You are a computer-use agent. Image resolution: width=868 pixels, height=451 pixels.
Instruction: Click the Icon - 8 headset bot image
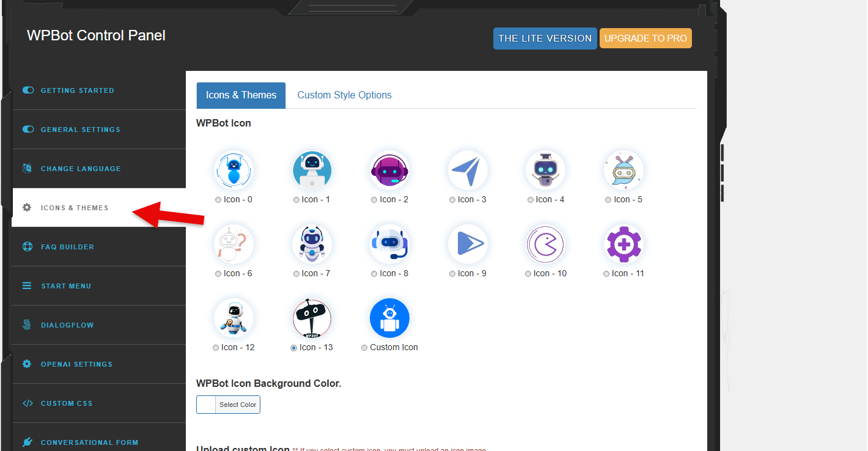(390, 244)
